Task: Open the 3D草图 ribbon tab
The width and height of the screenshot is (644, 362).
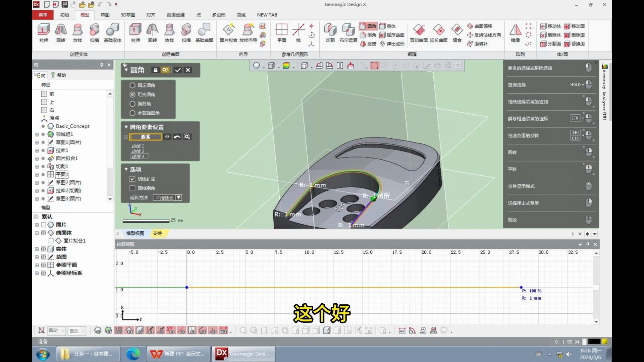Action: (128, 15)
